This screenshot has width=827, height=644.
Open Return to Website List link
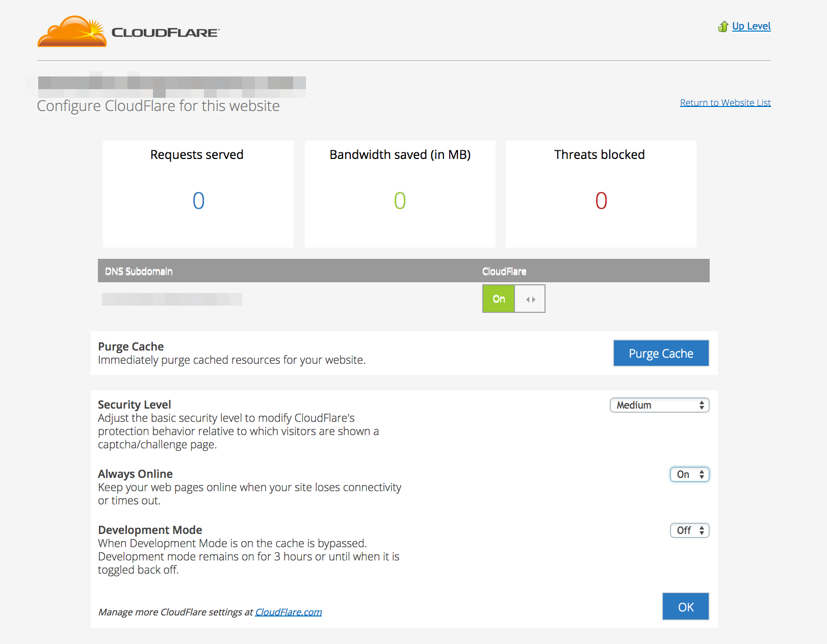725,102
